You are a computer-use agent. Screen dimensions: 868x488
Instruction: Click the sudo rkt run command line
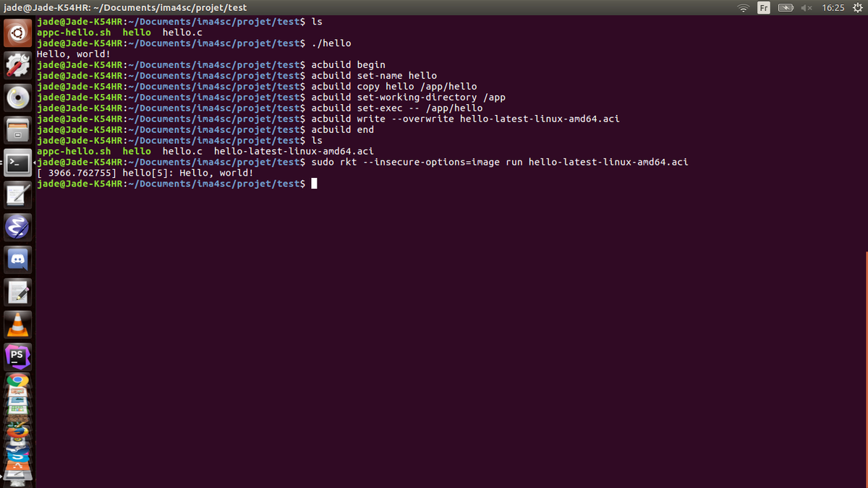pos(499,163)
